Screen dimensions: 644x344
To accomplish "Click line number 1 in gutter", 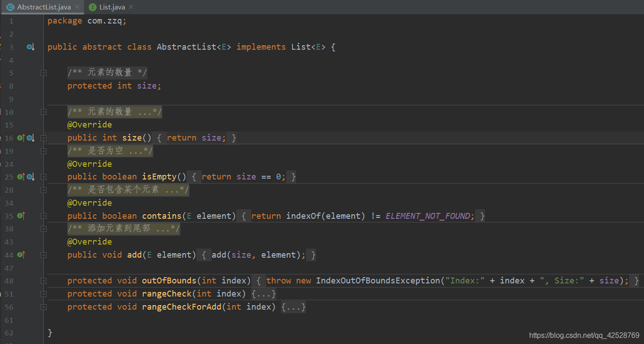I will (11, 21).
